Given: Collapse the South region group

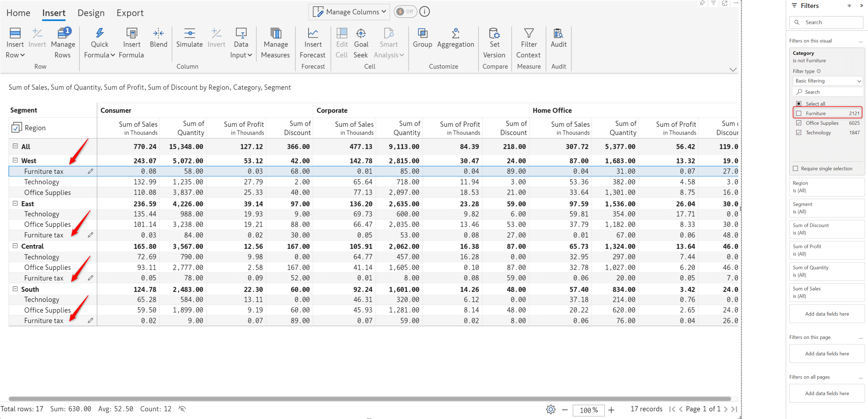Looking at the screenshot, I should point(15,289).
